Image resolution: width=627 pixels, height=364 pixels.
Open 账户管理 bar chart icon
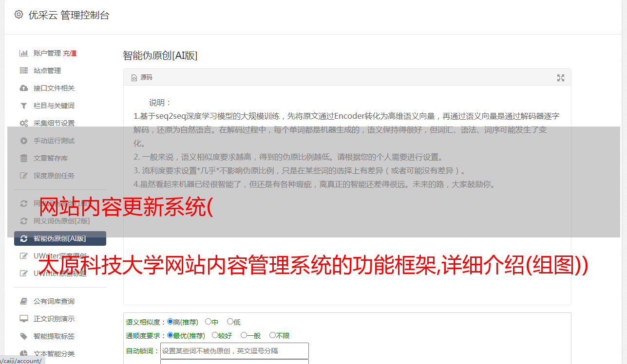[23, 53]
